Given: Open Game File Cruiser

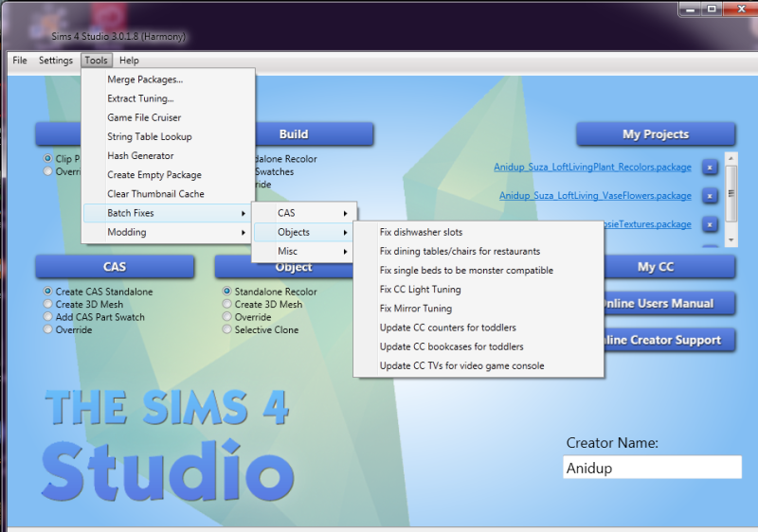Looking at the screenshot, I should click(x=168, y=117).
